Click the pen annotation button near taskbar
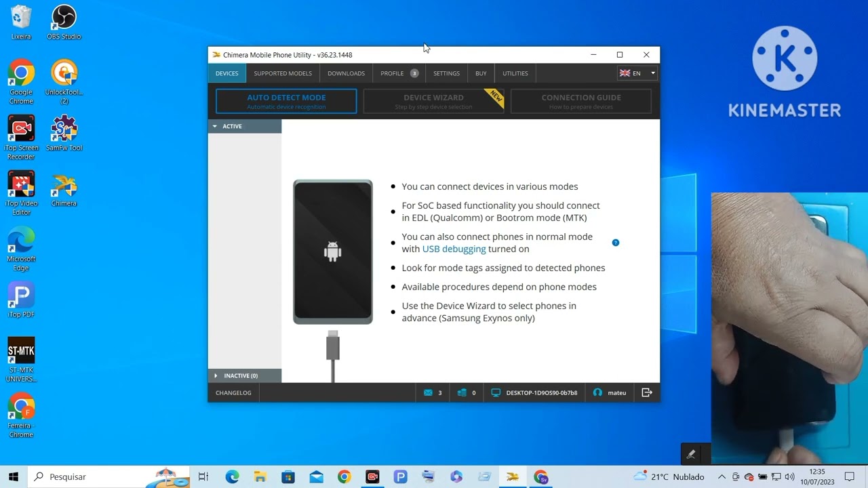 click(691, 454)
